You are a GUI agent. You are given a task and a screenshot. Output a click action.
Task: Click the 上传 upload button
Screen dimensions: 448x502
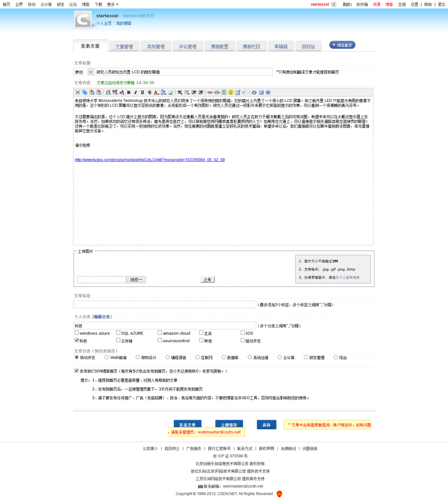(x=207, y=279)
